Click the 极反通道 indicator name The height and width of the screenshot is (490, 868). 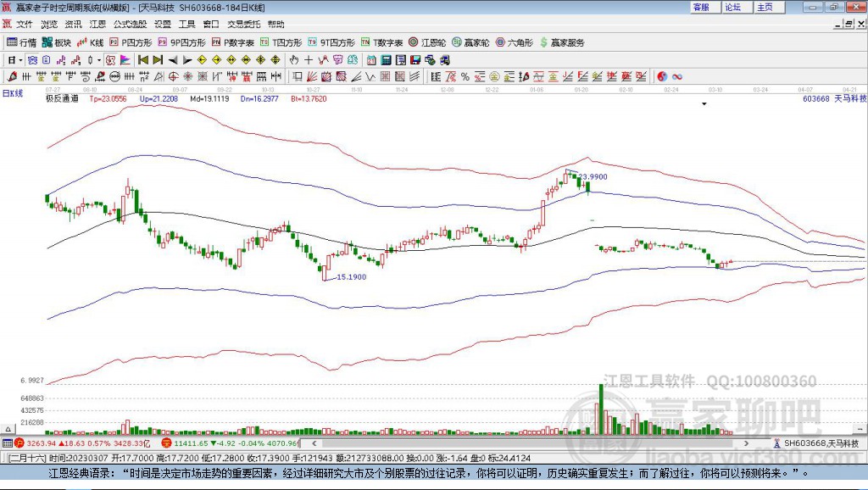[x=62, y=98]
